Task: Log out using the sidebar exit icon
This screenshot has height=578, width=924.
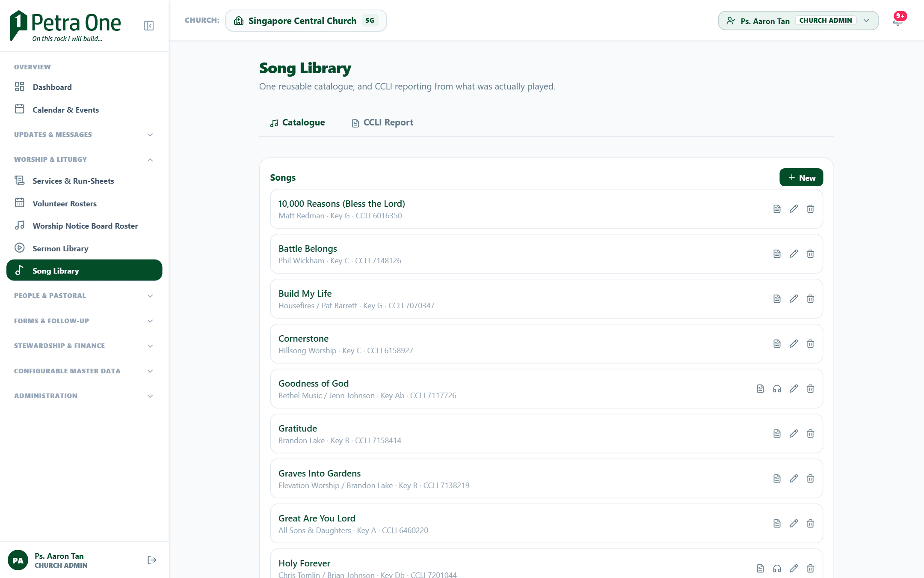Action: [152, 560]
